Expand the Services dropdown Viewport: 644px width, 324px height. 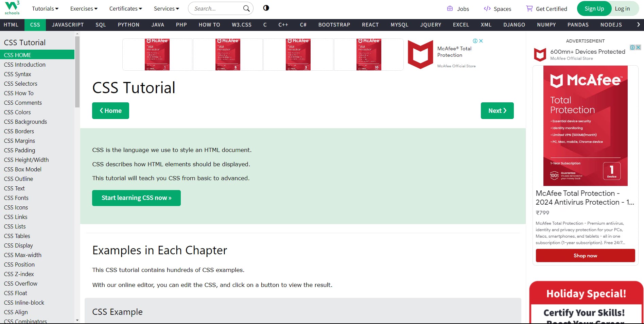pyautogui.click(x=167, y=8)
